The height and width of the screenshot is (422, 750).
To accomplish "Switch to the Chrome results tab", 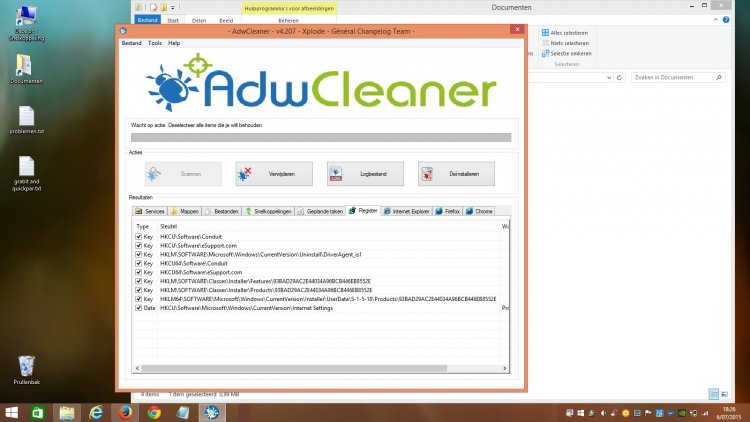I will (x=479, y=211).
